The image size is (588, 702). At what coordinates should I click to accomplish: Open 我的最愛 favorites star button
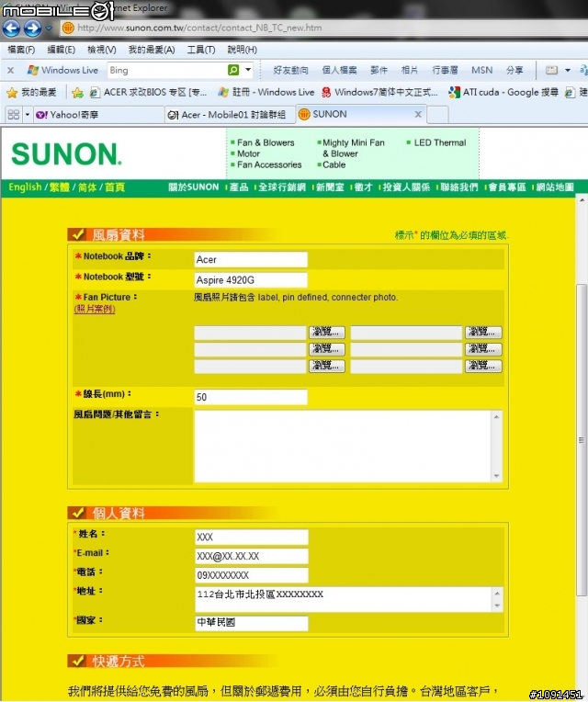(x=31, y=93)
